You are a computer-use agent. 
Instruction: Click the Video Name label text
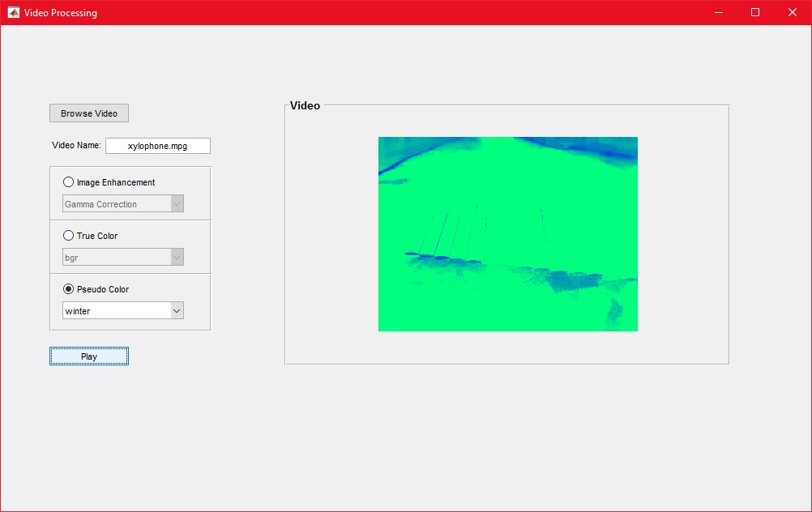click(76, 146)
